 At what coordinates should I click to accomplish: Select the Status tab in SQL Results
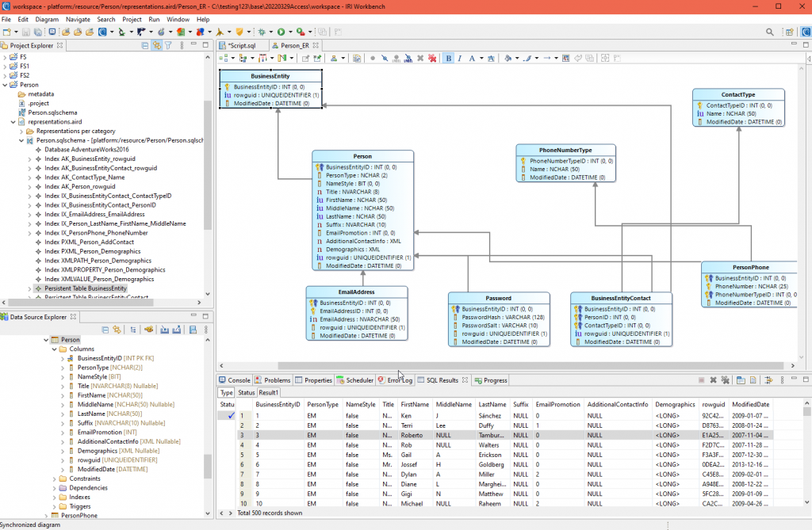246,393
